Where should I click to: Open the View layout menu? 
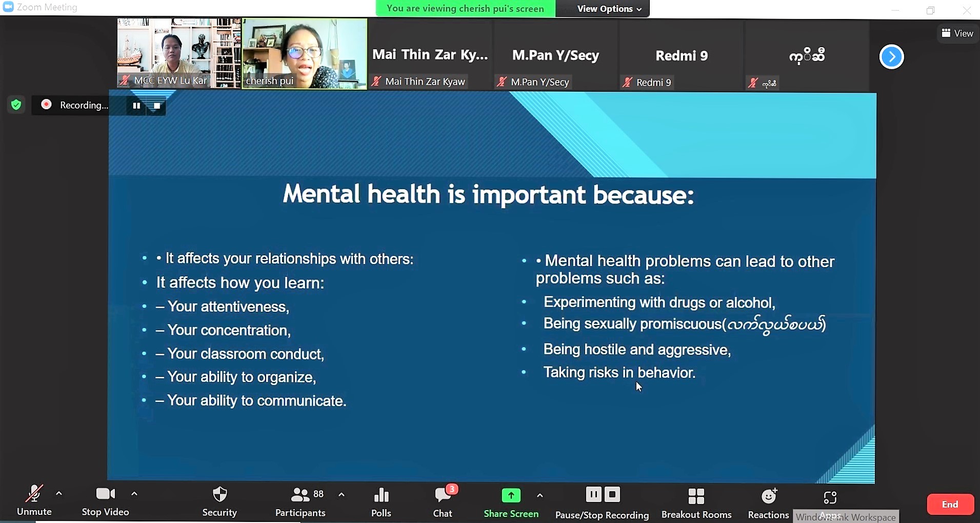[x=957, y=33]
